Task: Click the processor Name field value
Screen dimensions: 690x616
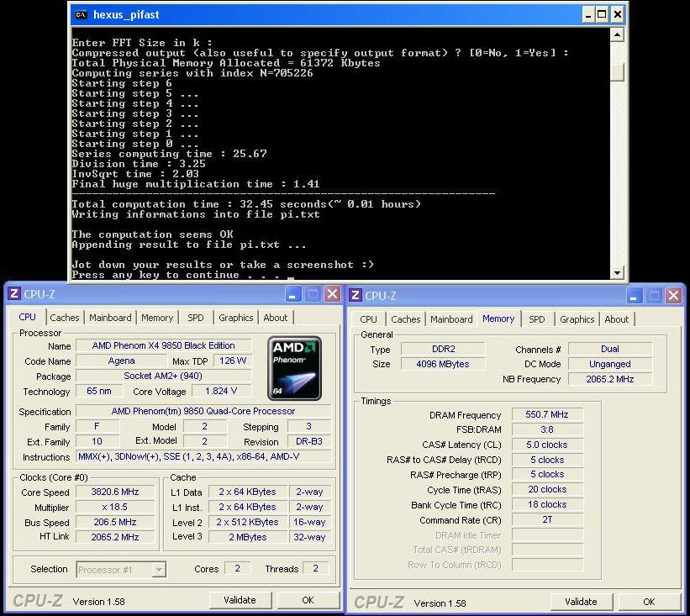Action: tap(164, 346)
